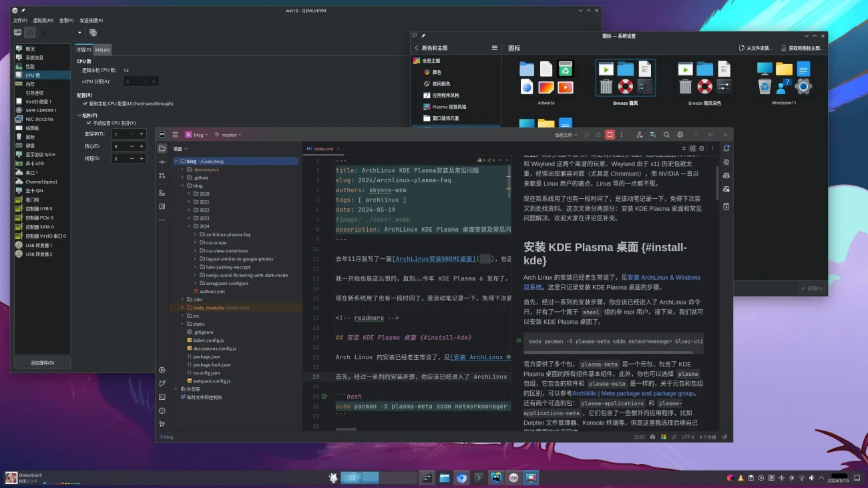Switch to the XML(X) tab in virt-manager

click(x=101, y=49)
